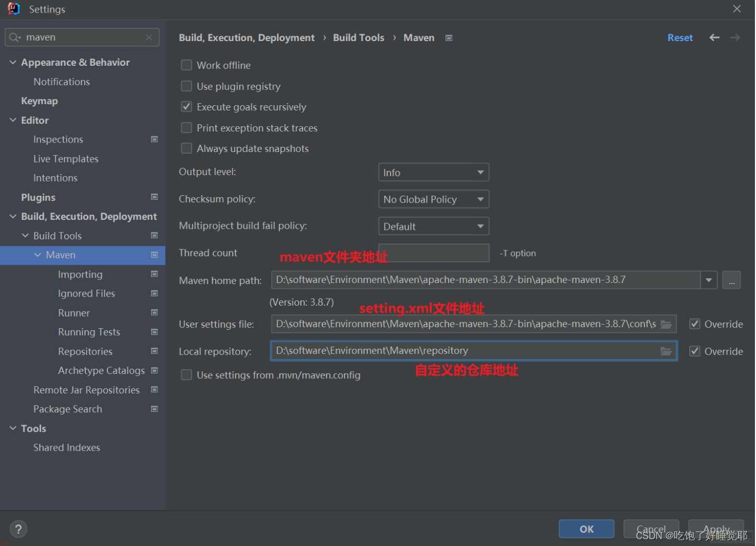756x546 pixels.
Task: Click the search magnifier icon
Action: [15, 37]
